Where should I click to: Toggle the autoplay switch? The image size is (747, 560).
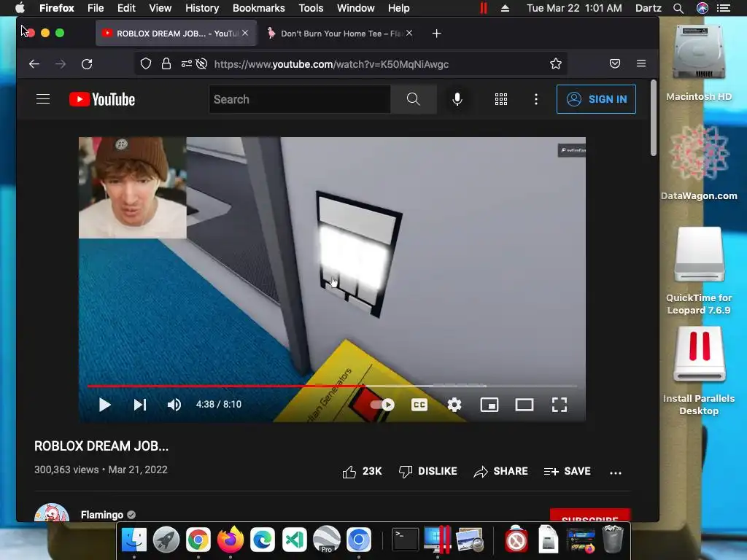[x=382, y=405]
